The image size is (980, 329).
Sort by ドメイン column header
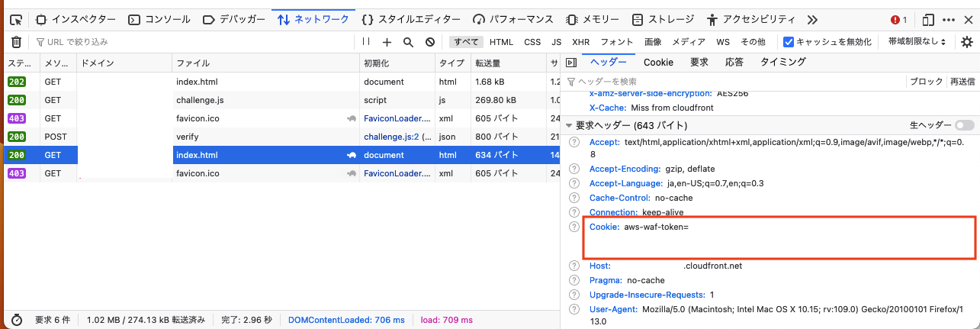click(x=125, y=63)
